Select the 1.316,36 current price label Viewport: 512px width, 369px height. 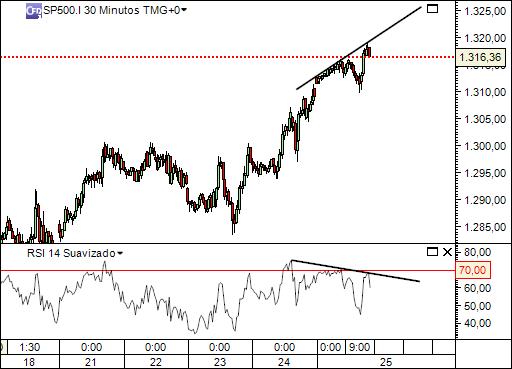coord(480,57)
